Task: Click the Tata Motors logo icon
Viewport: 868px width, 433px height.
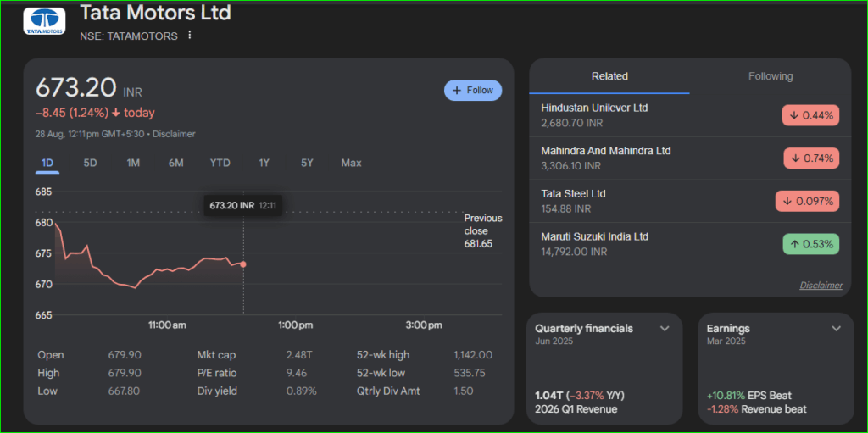Action: 43,21
